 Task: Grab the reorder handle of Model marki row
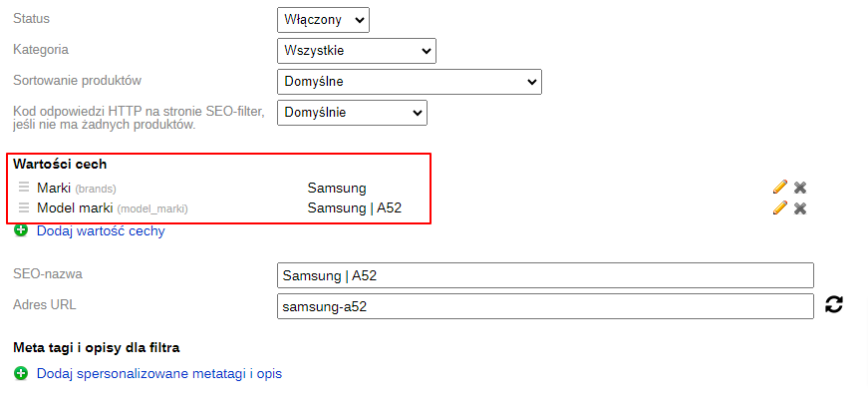click(x=24, y=208)
